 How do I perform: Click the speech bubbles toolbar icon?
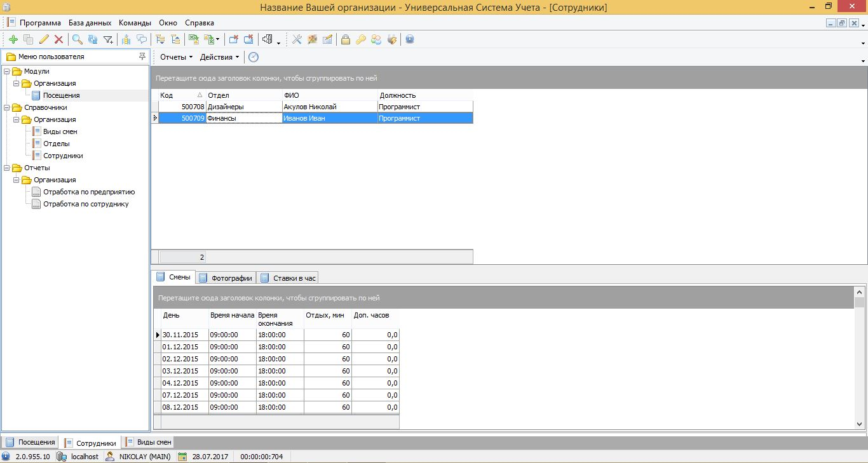tap(141, 39)
